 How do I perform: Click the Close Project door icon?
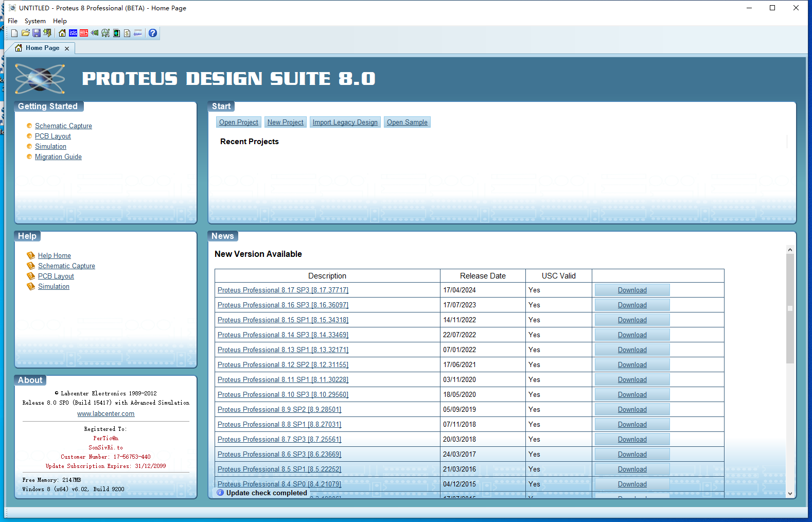point(47,33)
